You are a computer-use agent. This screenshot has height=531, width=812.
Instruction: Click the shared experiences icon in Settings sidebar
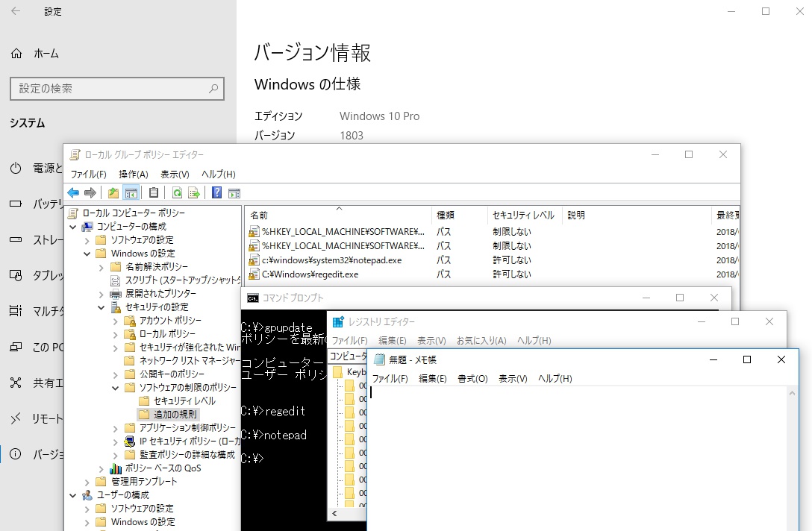coord(16,383)
